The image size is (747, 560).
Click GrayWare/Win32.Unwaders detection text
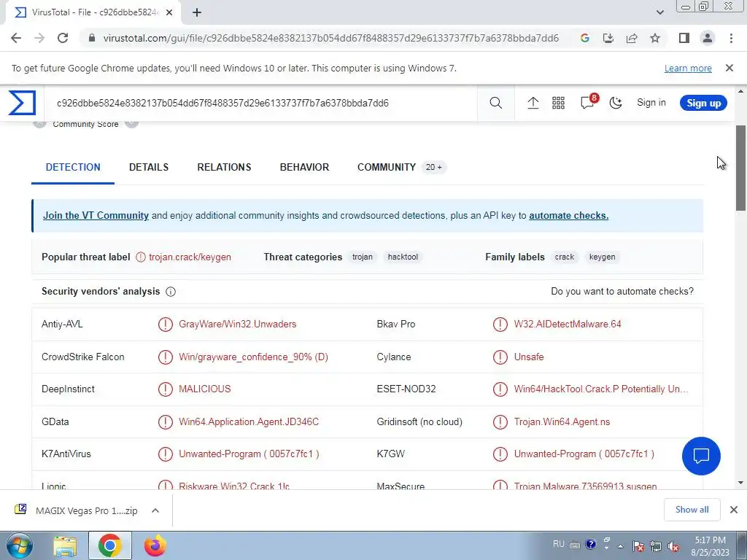237,324
